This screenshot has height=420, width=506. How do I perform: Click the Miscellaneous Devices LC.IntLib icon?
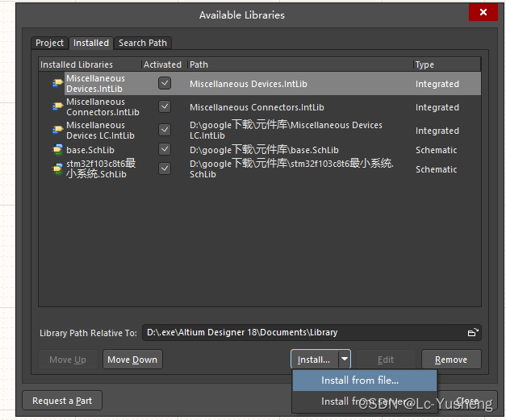(57, 130)
